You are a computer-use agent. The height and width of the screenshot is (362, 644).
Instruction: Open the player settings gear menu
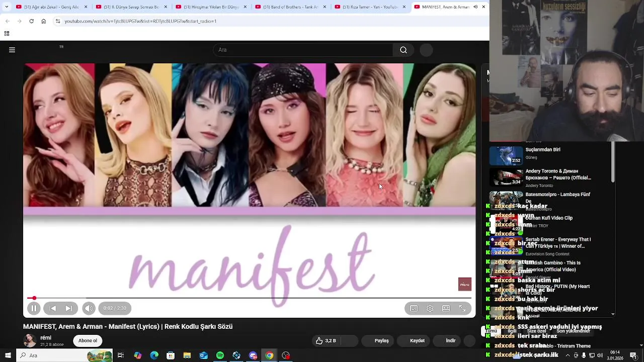click(x=430, y=308)
